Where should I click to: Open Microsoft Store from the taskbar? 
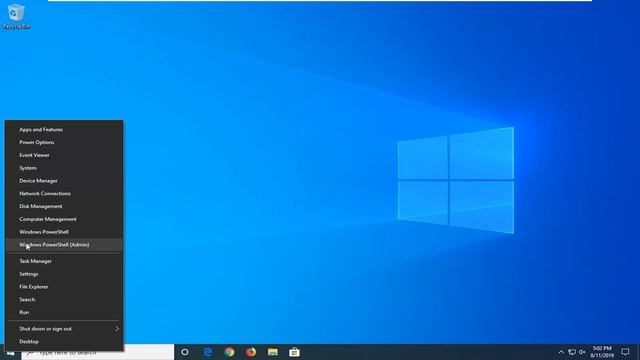tap(294, 352)
